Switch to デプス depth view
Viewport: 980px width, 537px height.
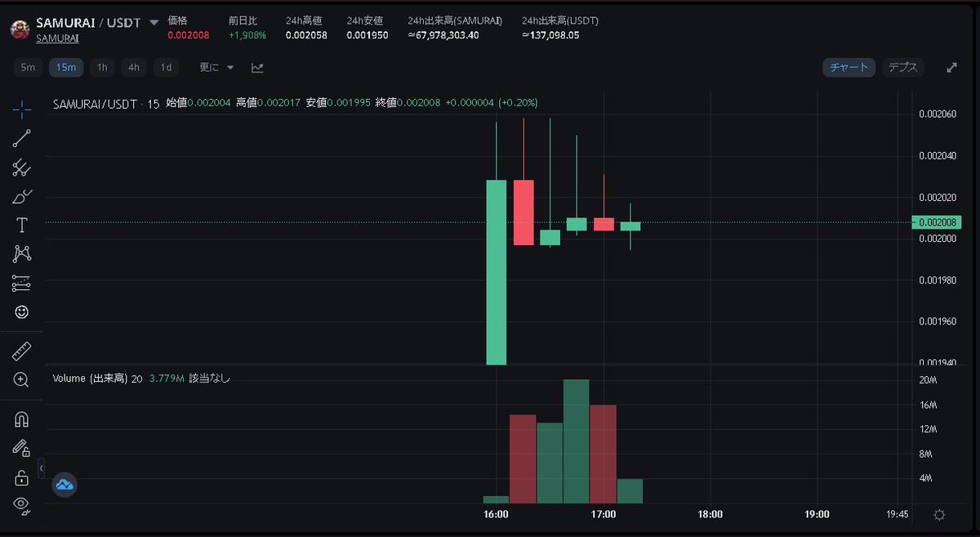(902, 68)
